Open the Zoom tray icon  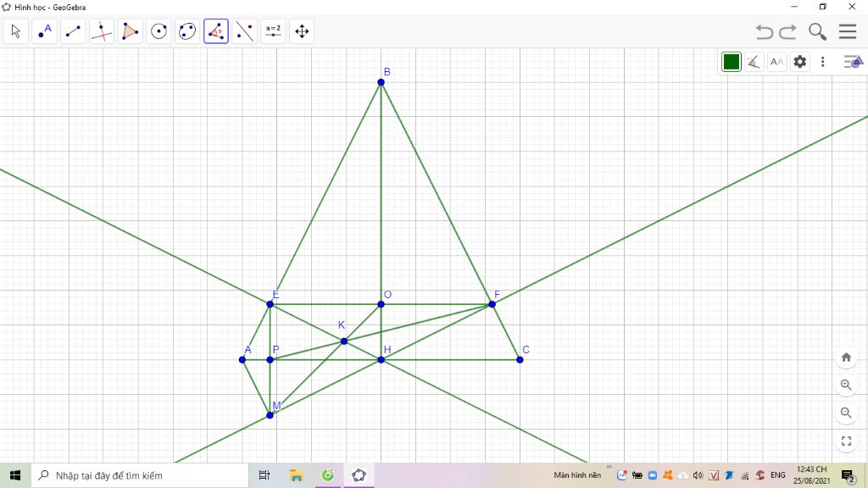pos(652,475)
